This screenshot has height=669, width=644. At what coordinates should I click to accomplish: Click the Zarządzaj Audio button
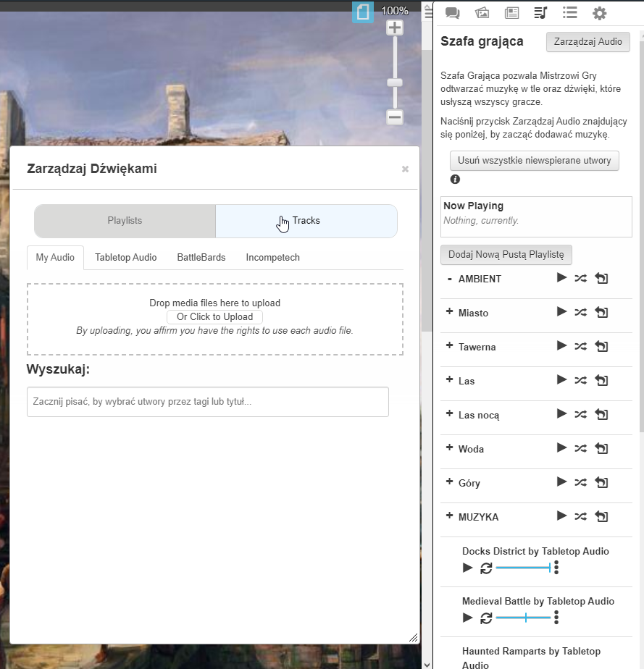[587, 42]
